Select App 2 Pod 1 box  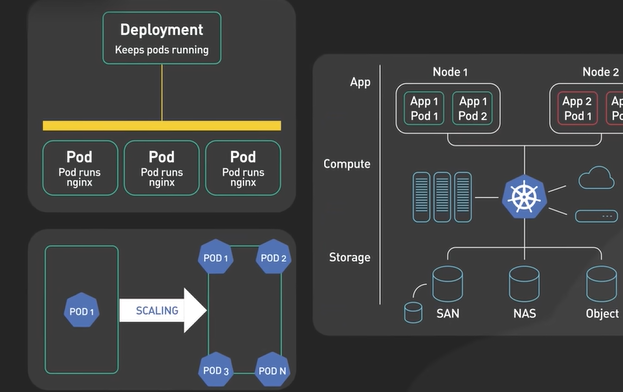(577, 108)
